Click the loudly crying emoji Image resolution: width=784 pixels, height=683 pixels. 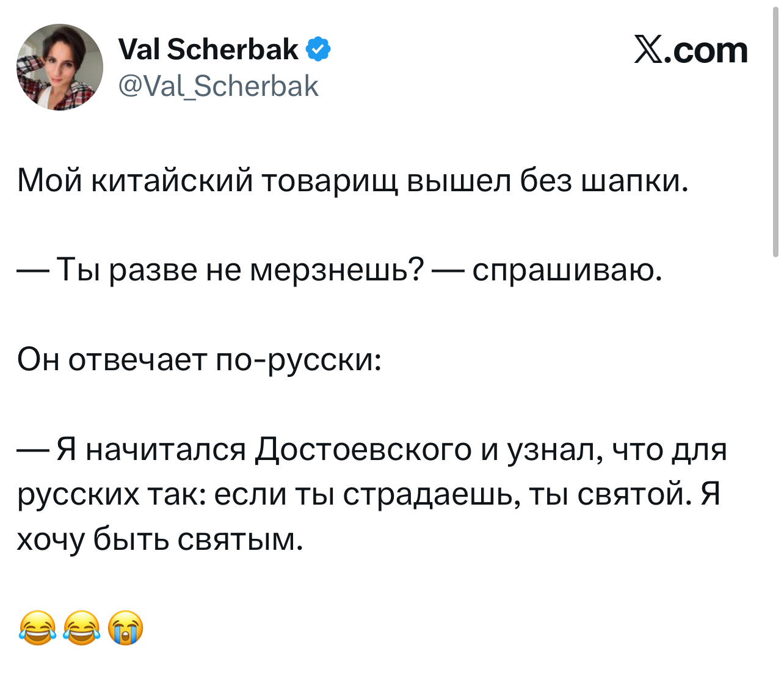tap(126, 627)
